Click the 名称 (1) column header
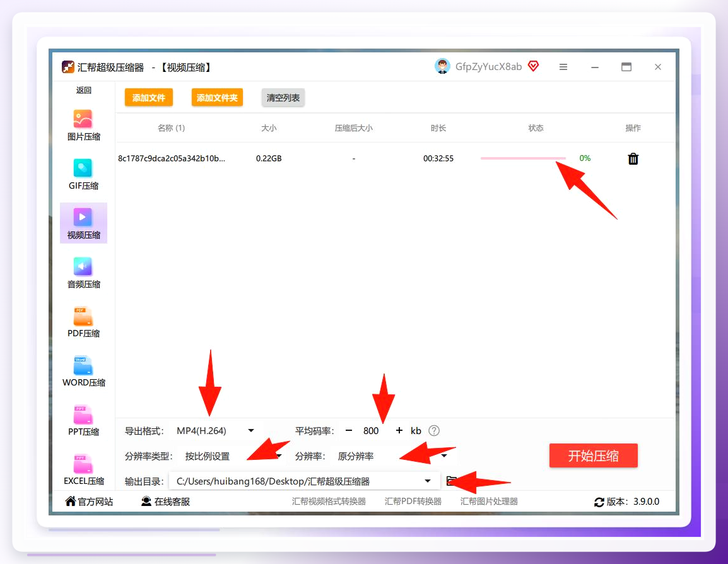The width and height of the screenshot is (728, 564). tap(172, 127)
